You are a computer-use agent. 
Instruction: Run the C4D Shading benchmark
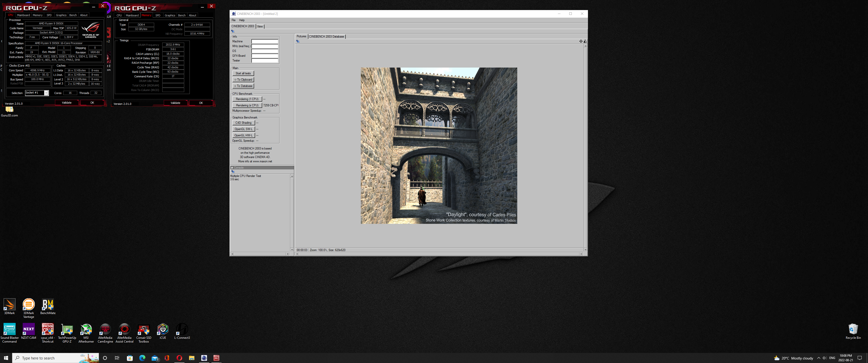coord(243,123)
